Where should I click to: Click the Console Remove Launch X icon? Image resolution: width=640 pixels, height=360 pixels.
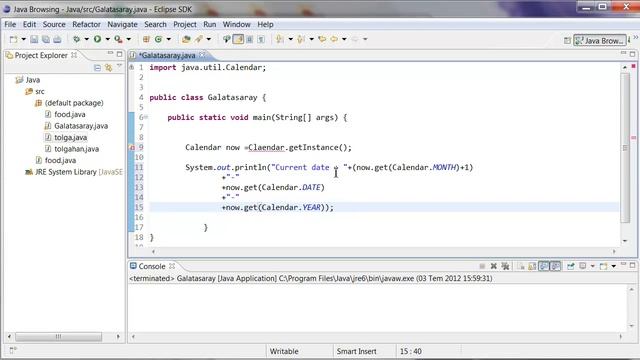pos(493,266)
